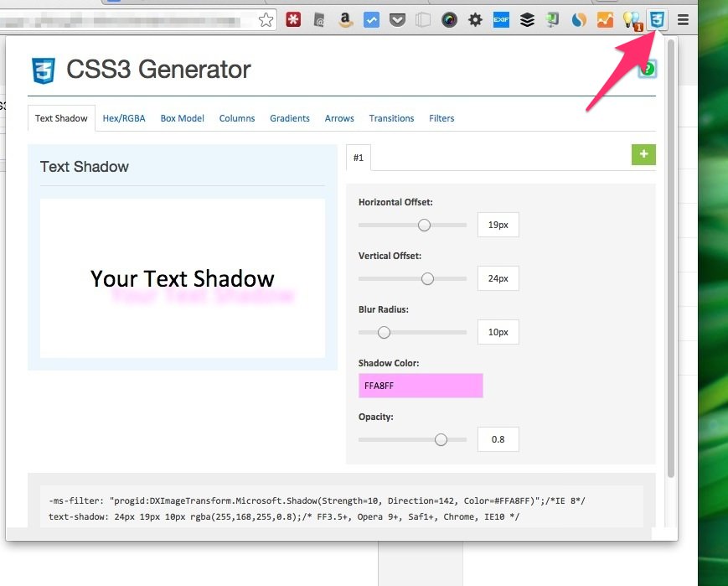728x586 pixels.
Task: Click the 'Shadow Color:' label
Action: pyautogui.click(x=389, y=363)
